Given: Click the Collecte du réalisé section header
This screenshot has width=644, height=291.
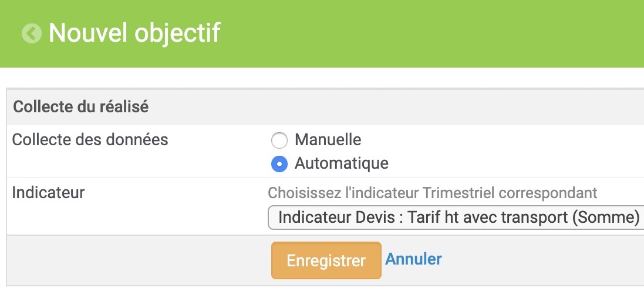Looking at the screenshot, I should click(81, 107).
